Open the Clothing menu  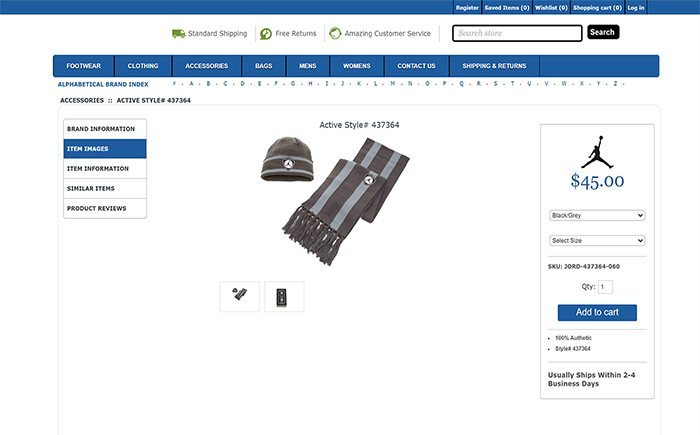coord(143,66)
